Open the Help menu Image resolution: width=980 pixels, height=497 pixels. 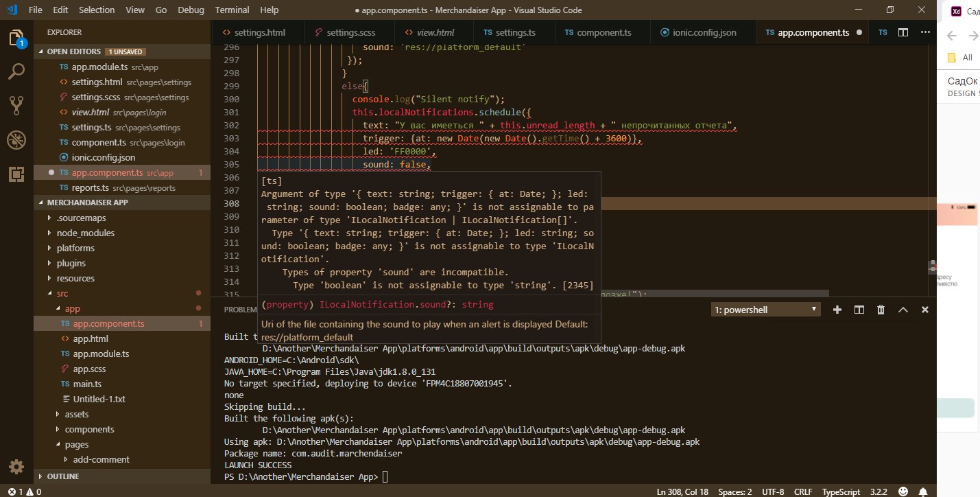point(270,10)
